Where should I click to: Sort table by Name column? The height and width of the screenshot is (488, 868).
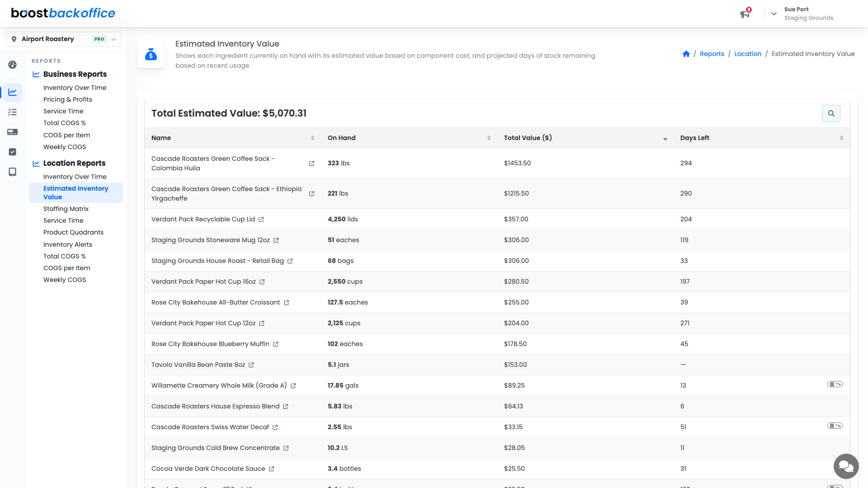coord(233,138)
